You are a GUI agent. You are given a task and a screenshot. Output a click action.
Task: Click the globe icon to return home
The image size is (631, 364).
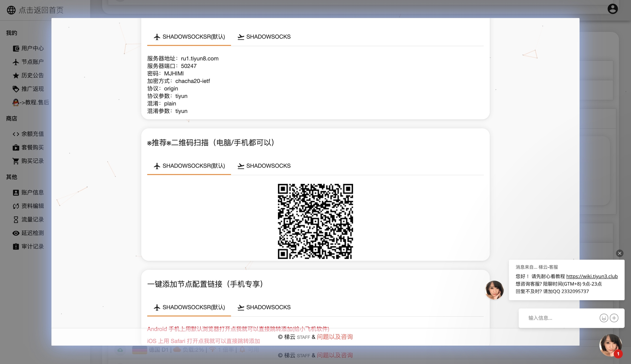tap(11, 10)
